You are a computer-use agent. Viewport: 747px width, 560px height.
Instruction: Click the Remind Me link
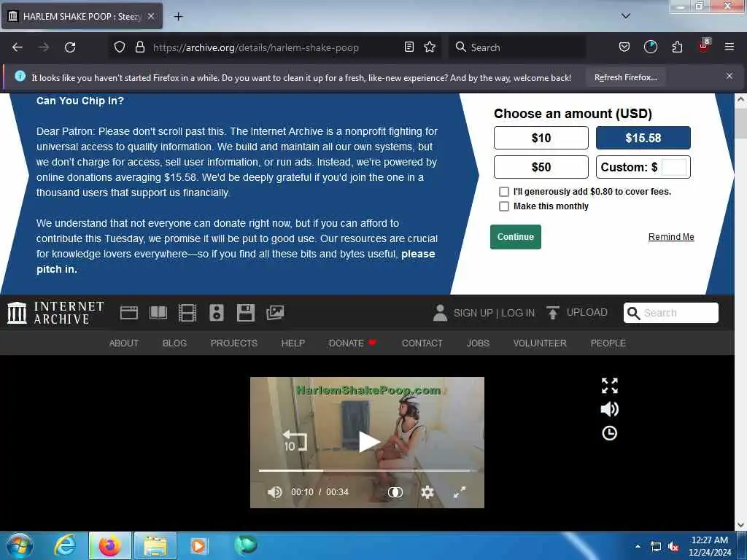[671, 237]
